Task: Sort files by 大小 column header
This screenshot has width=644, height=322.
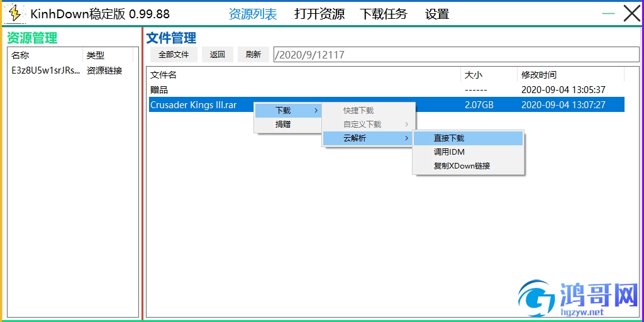Action: (x=489, y=75)
